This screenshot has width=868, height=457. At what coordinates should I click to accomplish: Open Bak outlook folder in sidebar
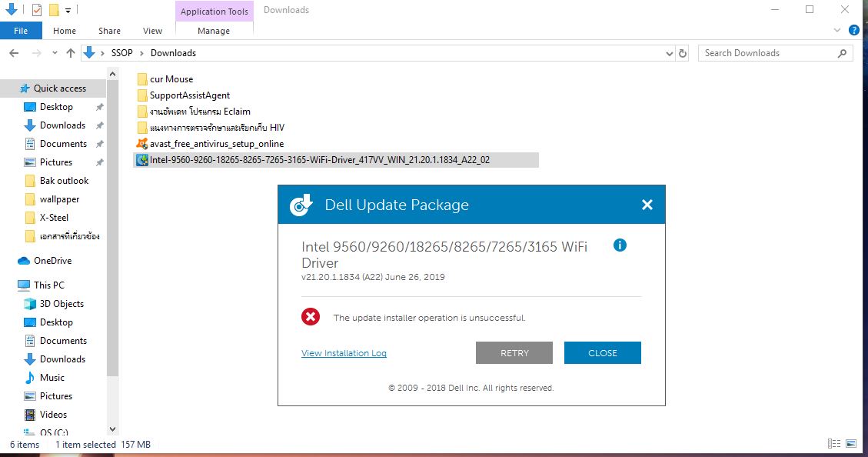tap(64, 181)
